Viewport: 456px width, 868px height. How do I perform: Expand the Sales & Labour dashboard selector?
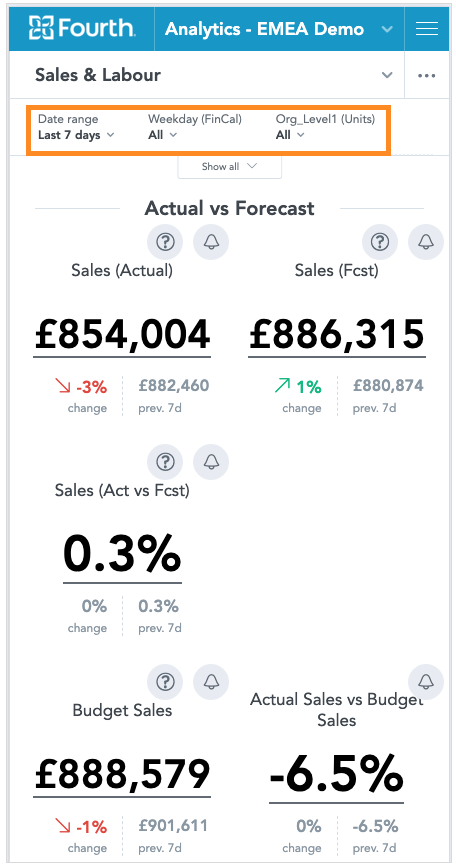coord(387,75)
